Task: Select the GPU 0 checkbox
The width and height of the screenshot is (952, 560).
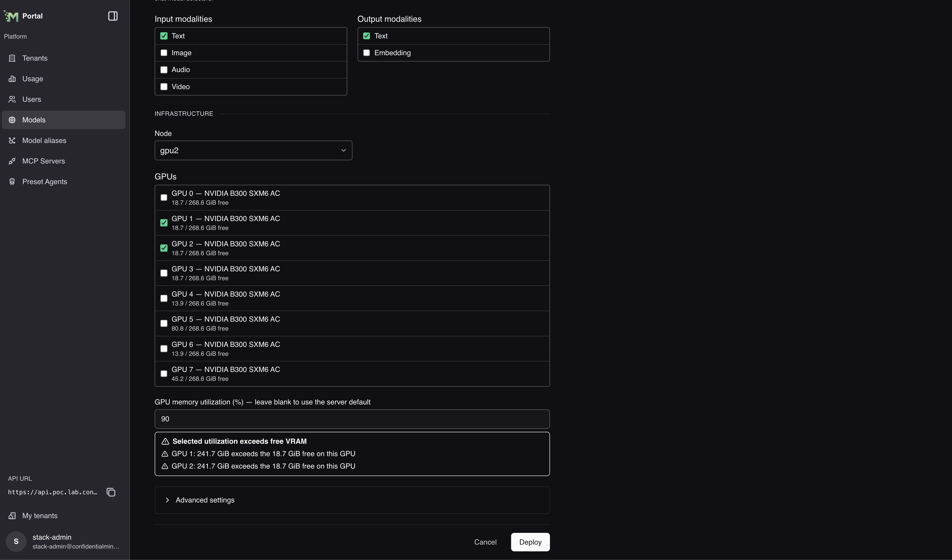Action: tap(164, 197)
